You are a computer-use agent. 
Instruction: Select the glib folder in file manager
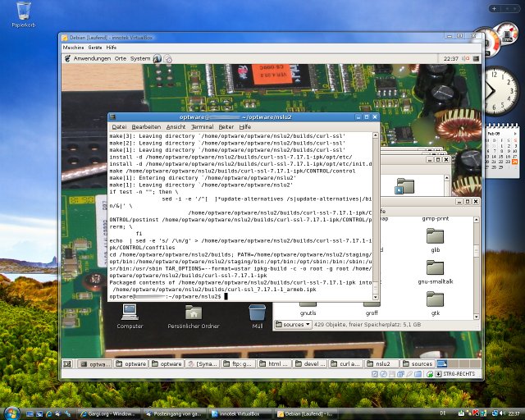[435, 235]
